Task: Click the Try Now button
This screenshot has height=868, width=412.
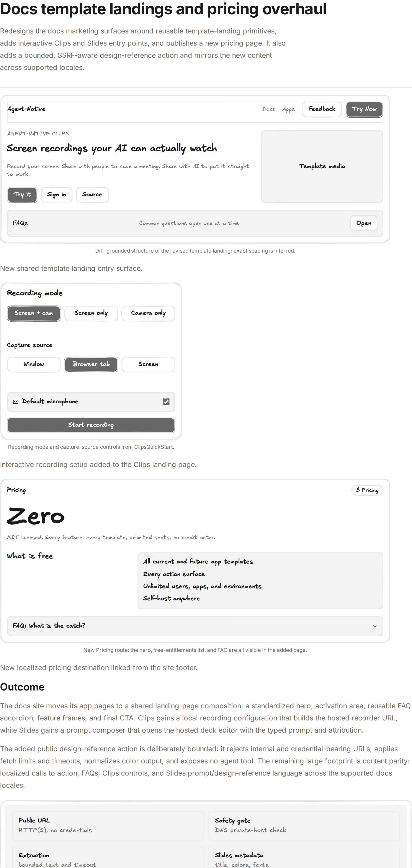Action: click(364, 109)
